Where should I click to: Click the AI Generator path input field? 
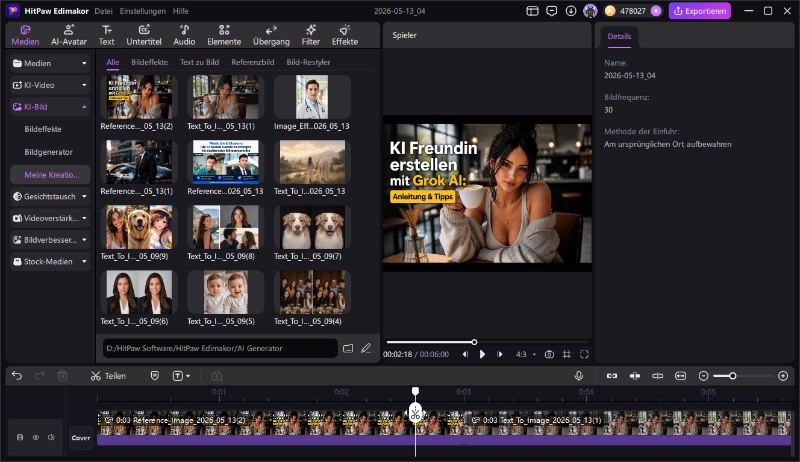pyautogui.click(x=220, y=348)
